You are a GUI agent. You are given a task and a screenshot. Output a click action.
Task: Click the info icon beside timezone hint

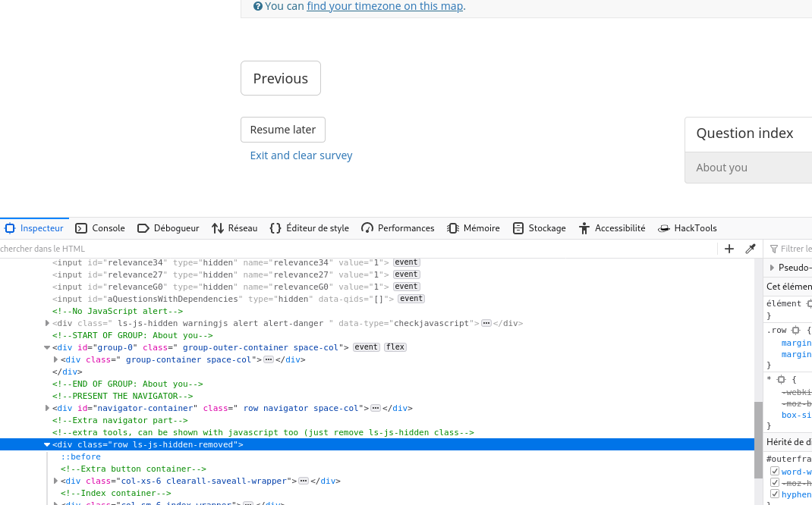(x=258, y=6)
